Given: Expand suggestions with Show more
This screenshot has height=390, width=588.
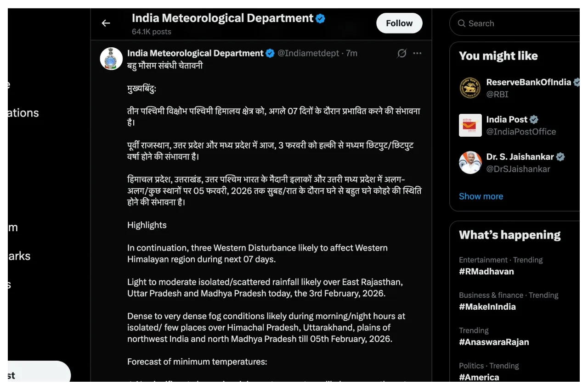Looking at the screenshot, I should coord(481,196).
